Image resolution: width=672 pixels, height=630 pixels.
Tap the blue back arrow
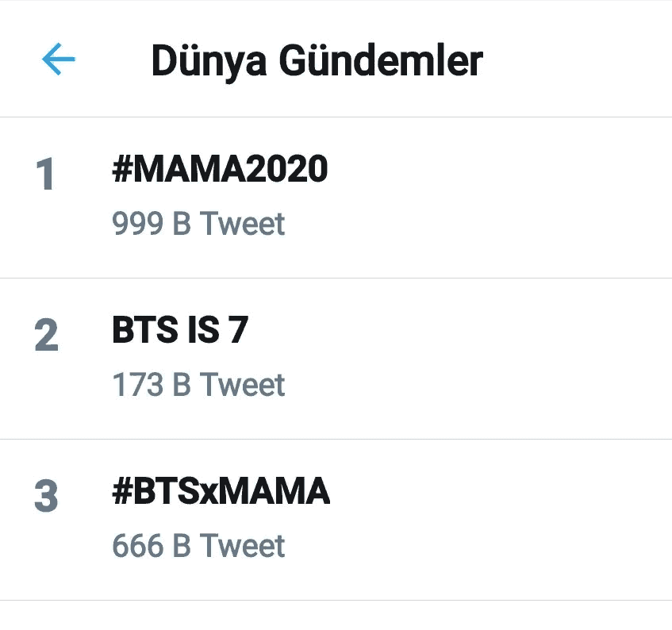tap(58, 59)
